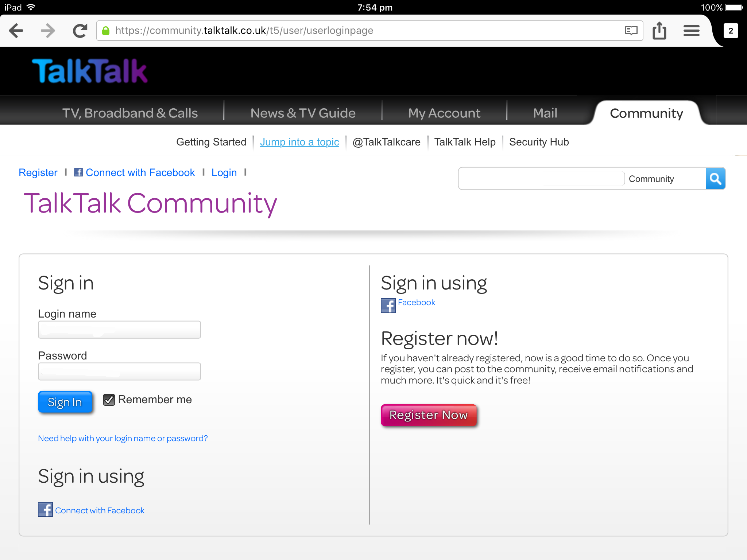The image size is (747, 560).
Task: Open the News & TV Guide tab
Action: point(303,113)
